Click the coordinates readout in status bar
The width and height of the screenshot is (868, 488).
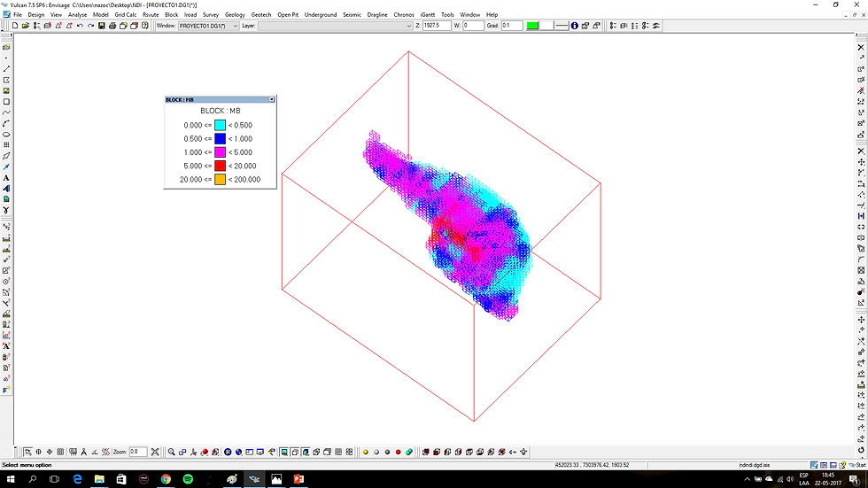(x=592, y=465)
